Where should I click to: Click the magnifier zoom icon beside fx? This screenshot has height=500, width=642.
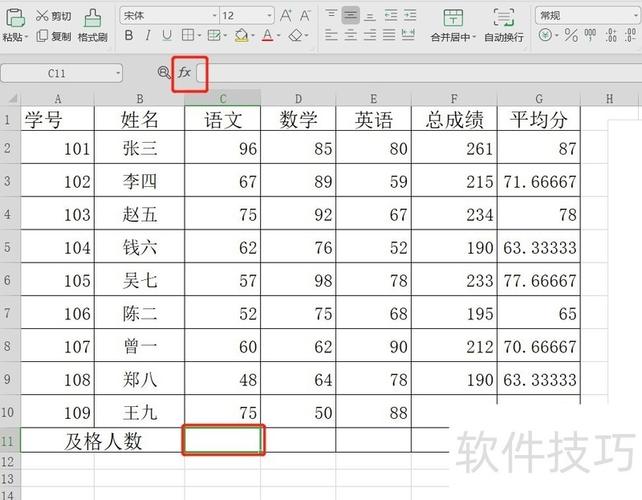(x=164, y=73)
